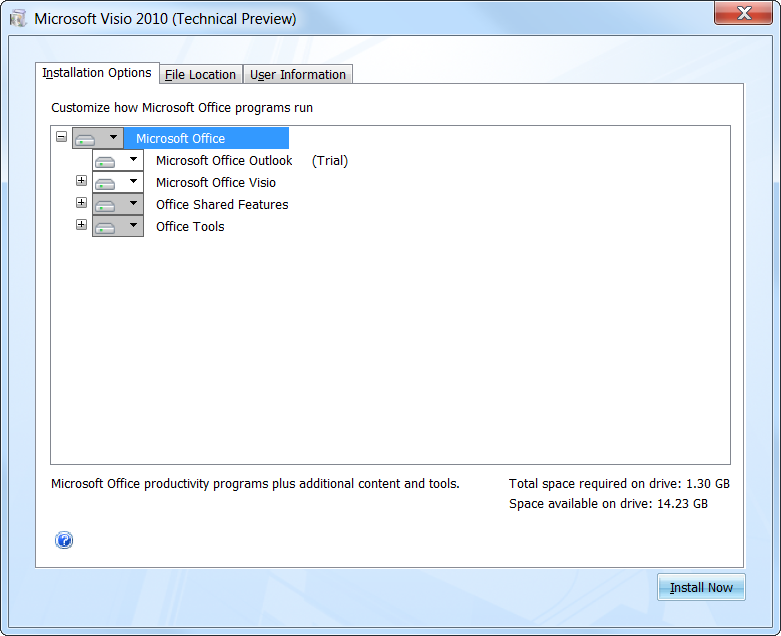Image resolution: width=781 pixels, height=636 pixels.
Task: Switch to the File Location tab
Action: (200, 75)
